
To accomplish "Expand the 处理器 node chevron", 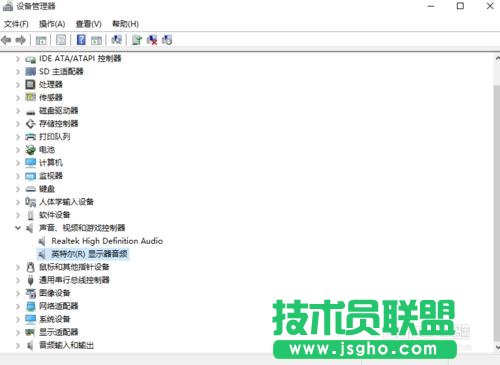I will pos(18,85).
